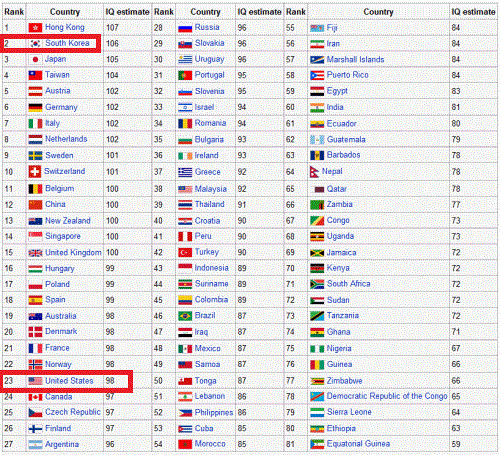Click the Norway flag icon
The image size is (500, 455).
tap(35, 365)
